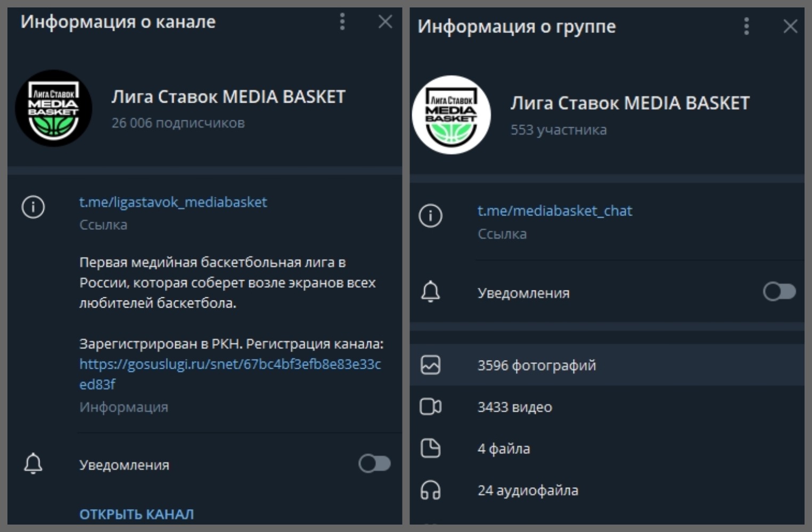
Task: Open 3596 фотографий media list
Action: click(537, 365)
